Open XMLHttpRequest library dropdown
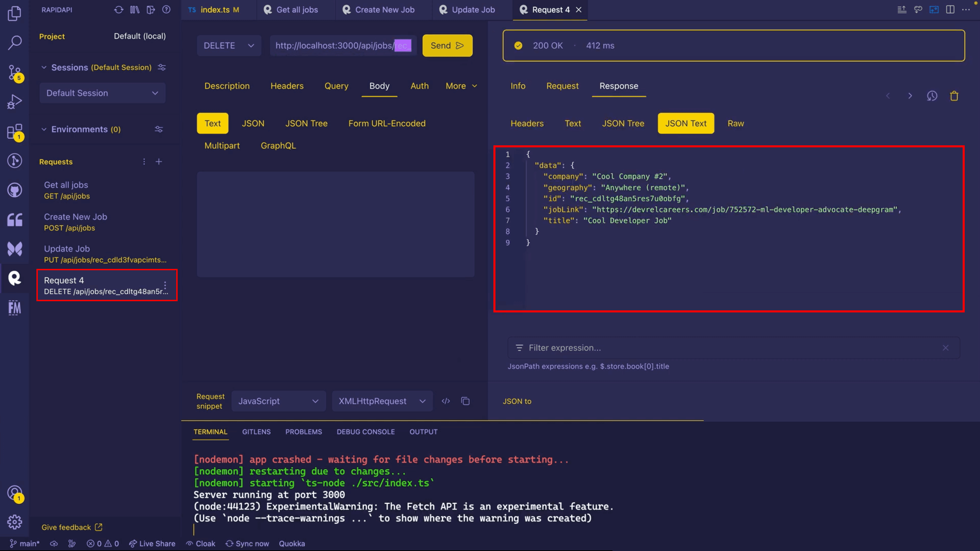The image size is (980, 551). tap(382, 401)
